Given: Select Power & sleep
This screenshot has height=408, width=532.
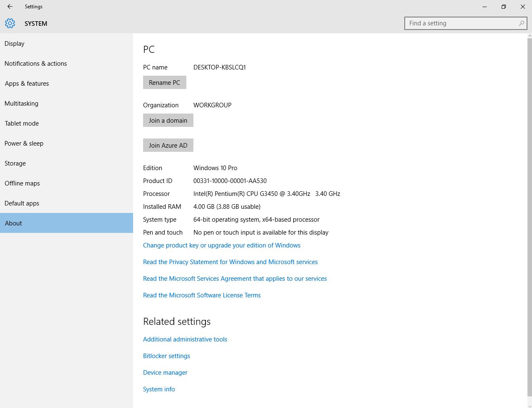Looking at the screenshot, I should click(x=67, y=143).
